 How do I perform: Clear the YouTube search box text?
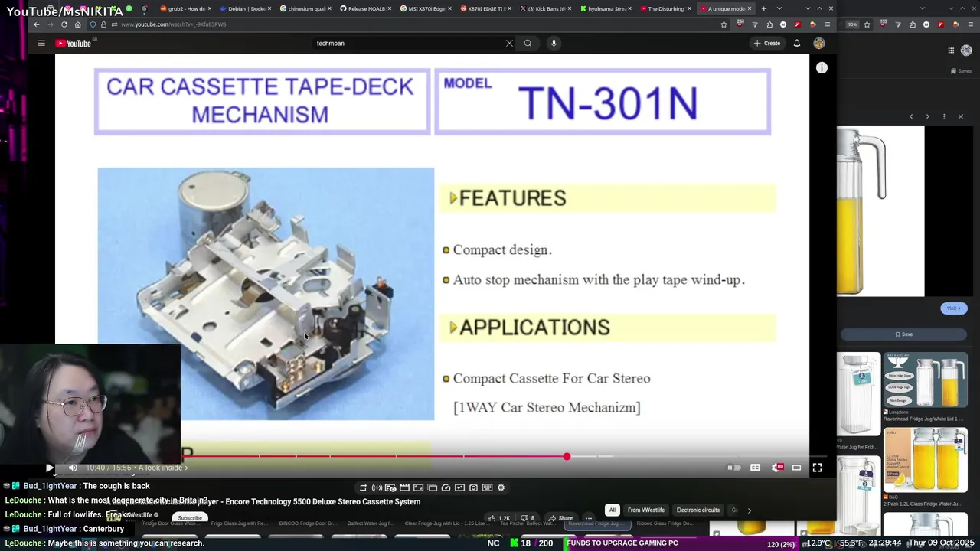(509, 43)
